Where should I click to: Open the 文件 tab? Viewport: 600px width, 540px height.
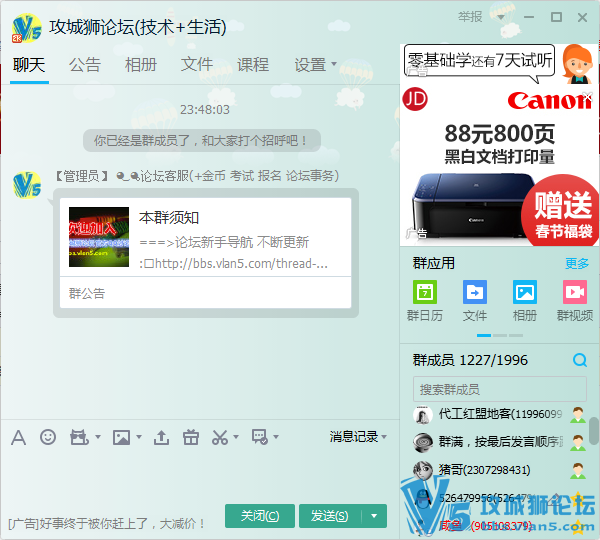197,64
